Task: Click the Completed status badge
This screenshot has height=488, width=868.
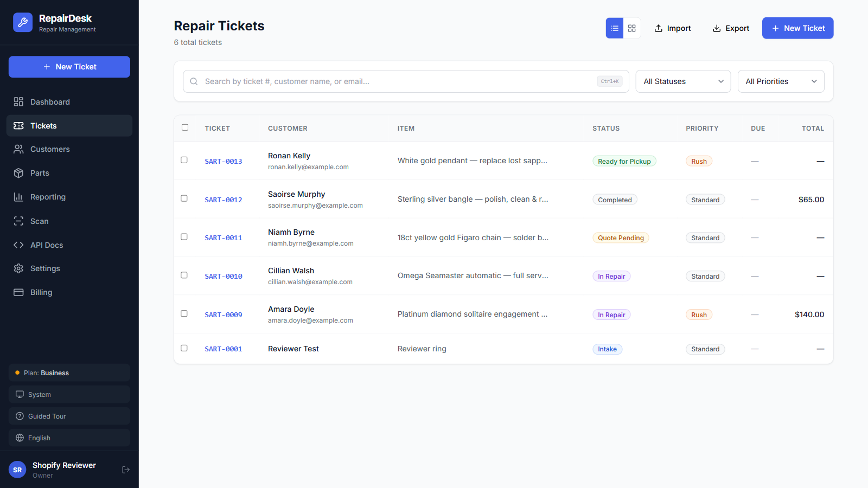Action: [x=615, y=200]
